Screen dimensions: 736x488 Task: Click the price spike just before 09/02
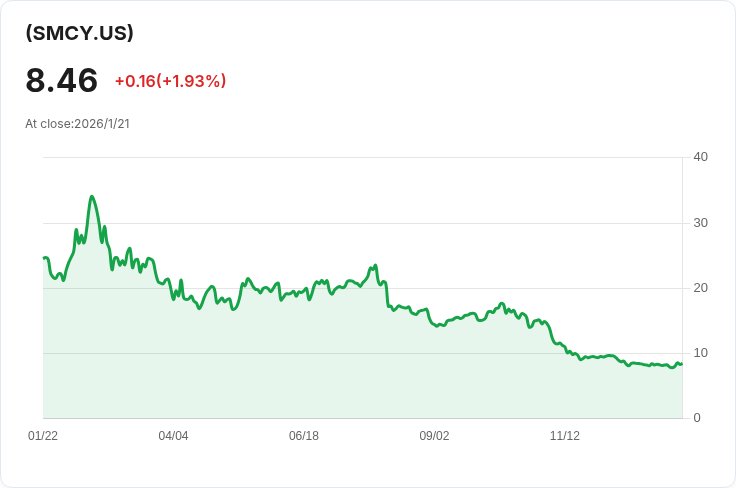375,266
